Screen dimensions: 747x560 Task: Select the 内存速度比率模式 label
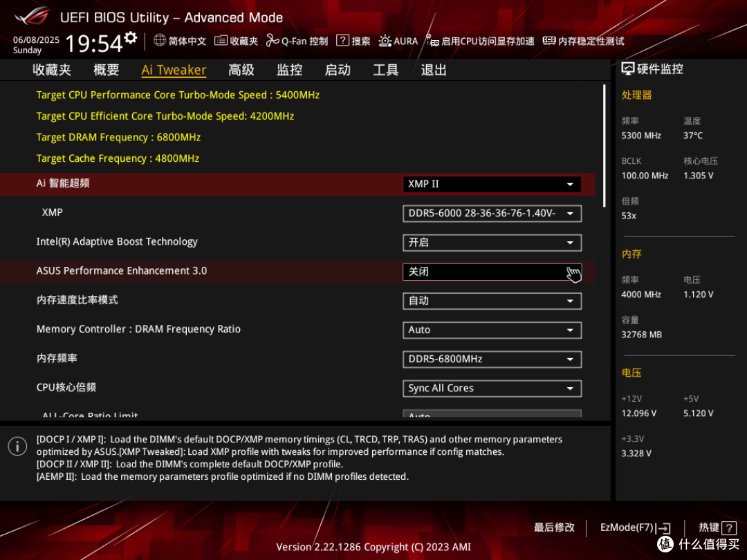tap(77, 300)
